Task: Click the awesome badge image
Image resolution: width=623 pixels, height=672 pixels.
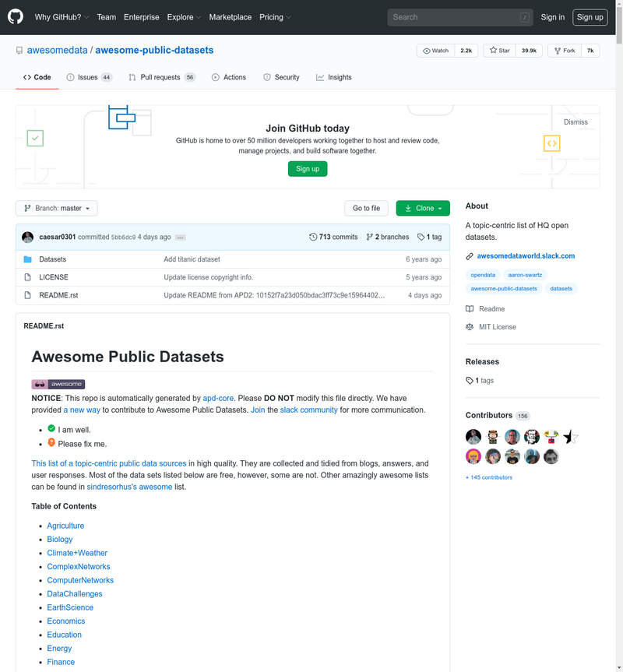Action: pyautogui.click(x=58, y=384)
